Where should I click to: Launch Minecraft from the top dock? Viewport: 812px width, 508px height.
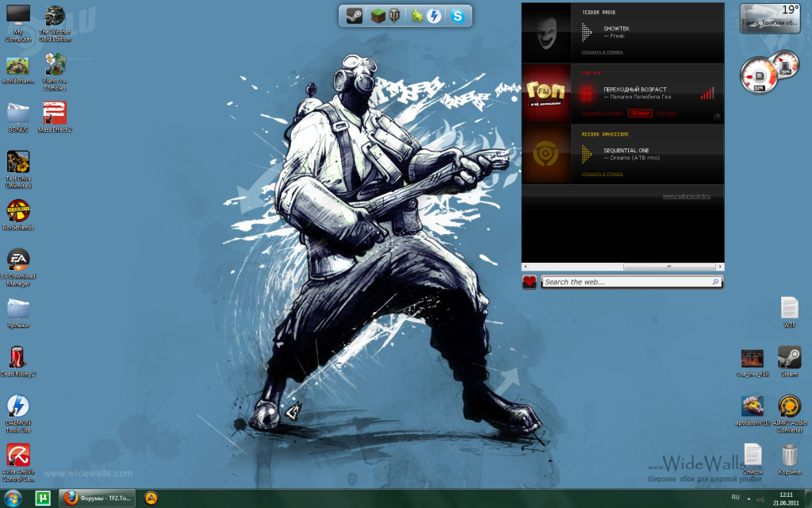pos(378,16)
